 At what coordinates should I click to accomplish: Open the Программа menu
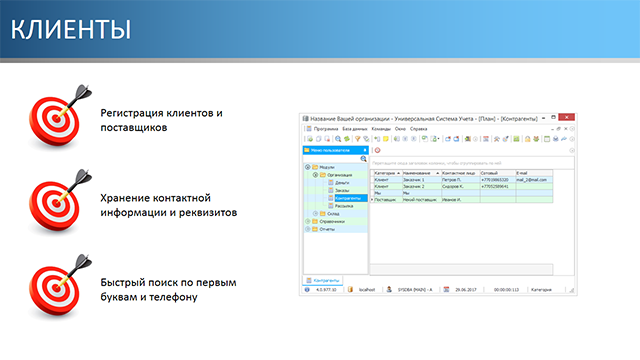pyautogui.click(x=326, y=129)
